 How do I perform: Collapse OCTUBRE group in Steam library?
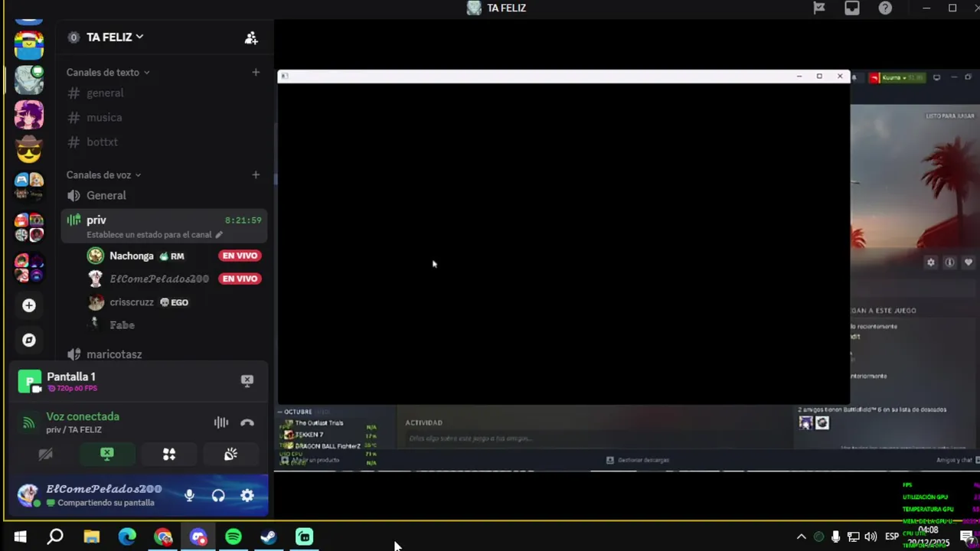296,412
